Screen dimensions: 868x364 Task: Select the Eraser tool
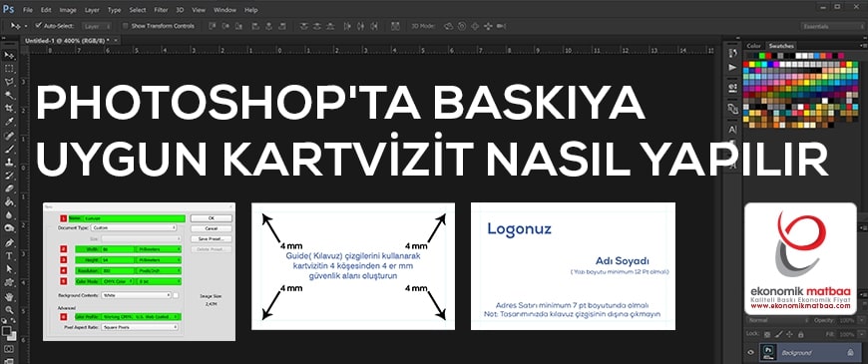(x=9, y=189)
